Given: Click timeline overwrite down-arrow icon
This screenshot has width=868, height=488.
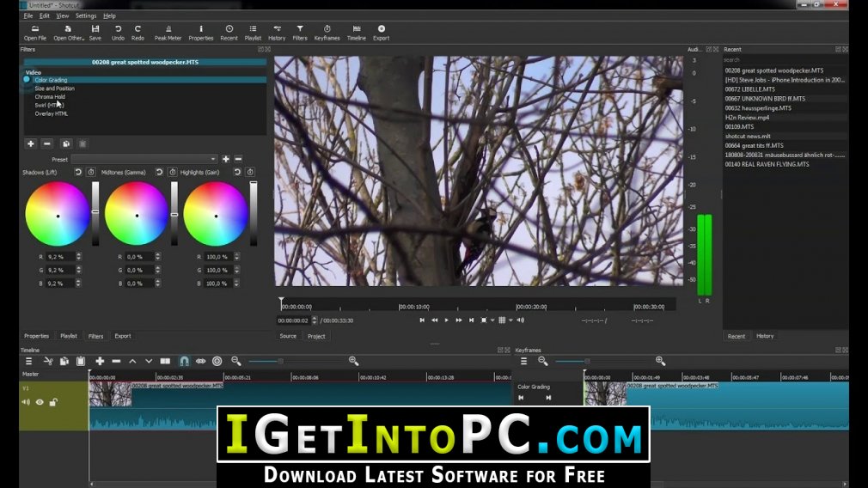Looking at the screenshot, I should point(149,362).
